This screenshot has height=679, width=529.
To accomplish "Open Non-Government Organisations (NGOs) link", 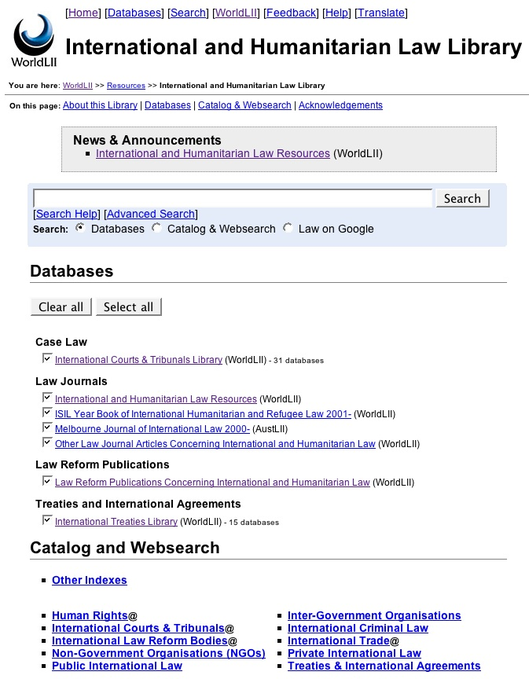I will 158,653.
